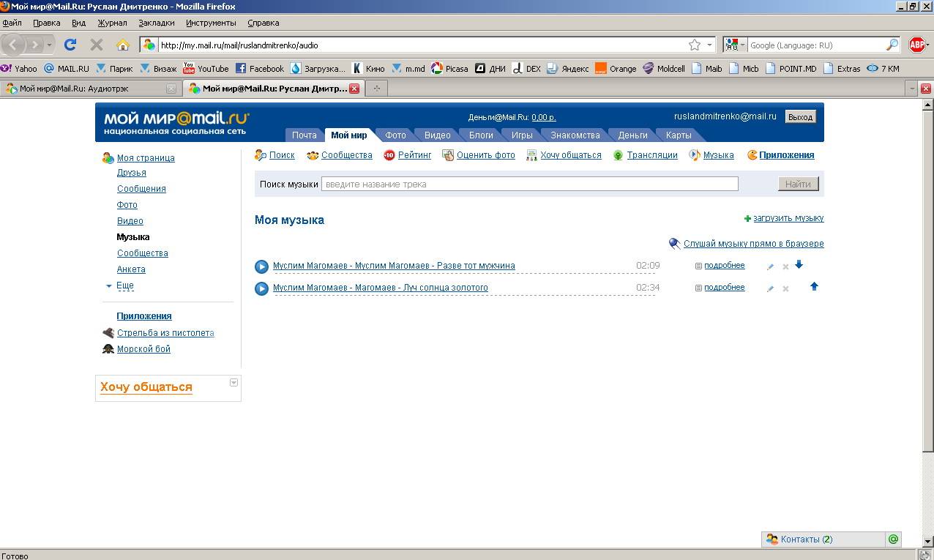Open the Инструменты menu
The height and width of the screenshot is (560, 934).
coord(211,23)
